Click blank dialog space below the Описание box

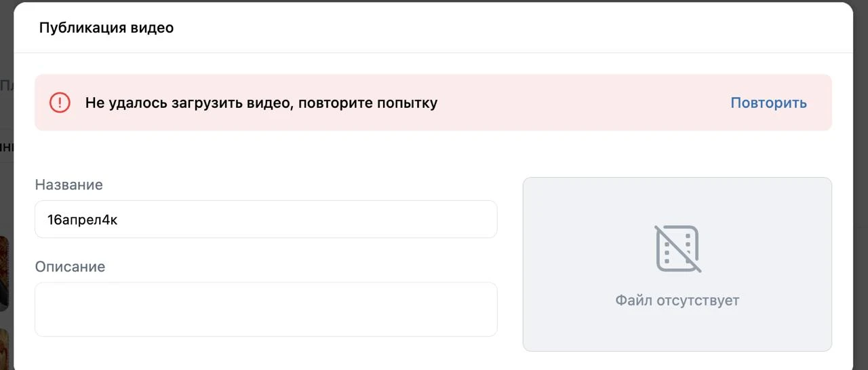[266, 353]
